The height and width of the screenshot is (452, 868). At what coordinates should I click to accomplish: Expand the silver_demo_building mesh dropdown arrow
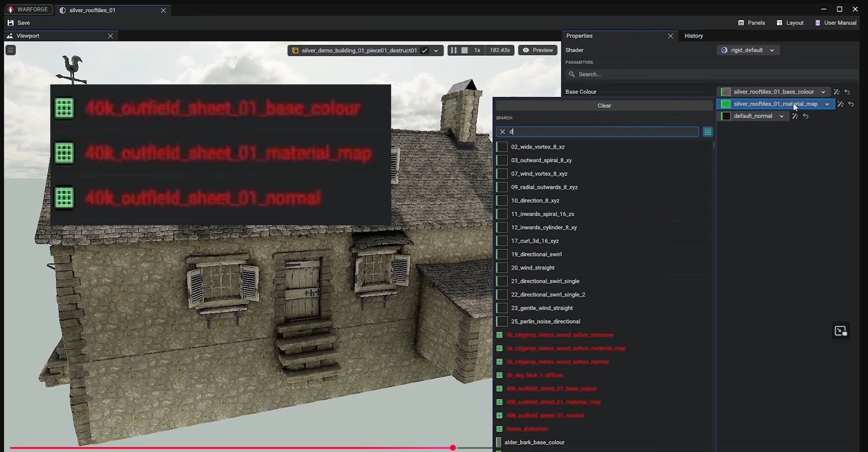click(436, 51)
